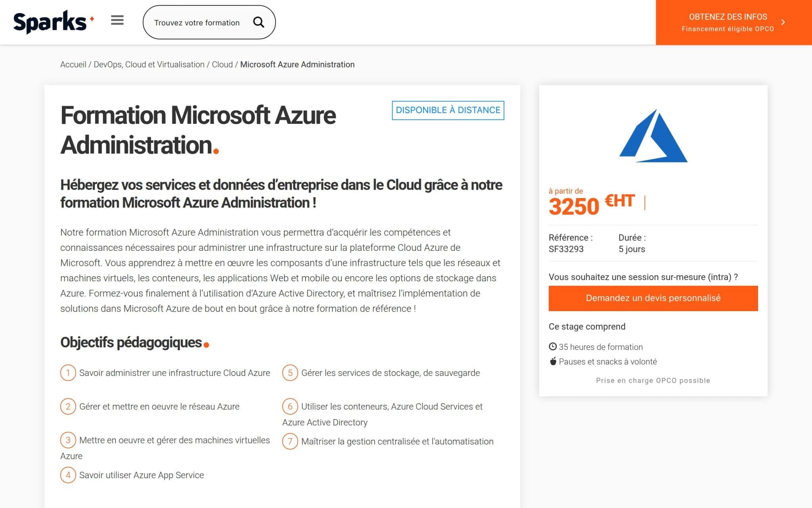Click the apple icon beside Pauses et snacks

553,361
